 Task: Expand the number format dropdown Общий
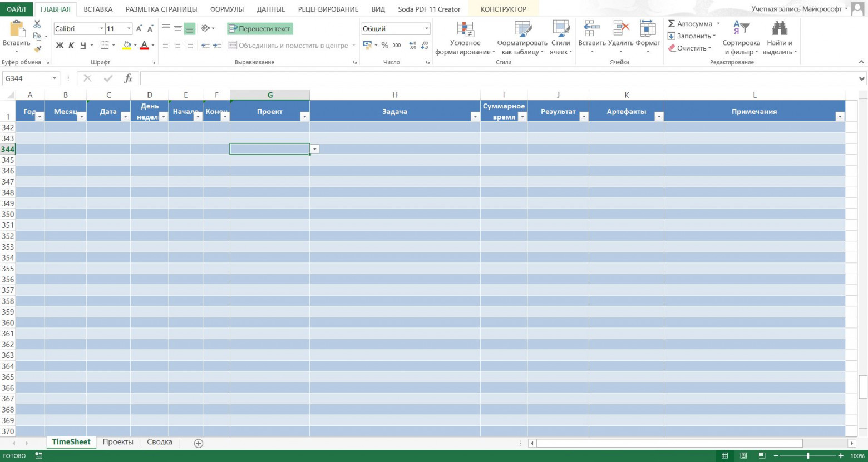click(427, 29)
